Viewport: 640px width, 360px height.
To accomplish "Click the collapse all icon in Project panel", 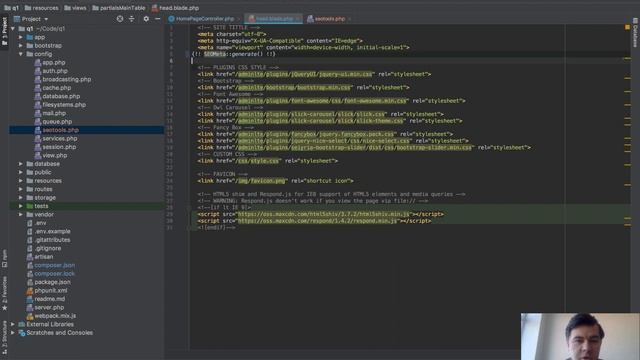I will click(x=131, y=19).
